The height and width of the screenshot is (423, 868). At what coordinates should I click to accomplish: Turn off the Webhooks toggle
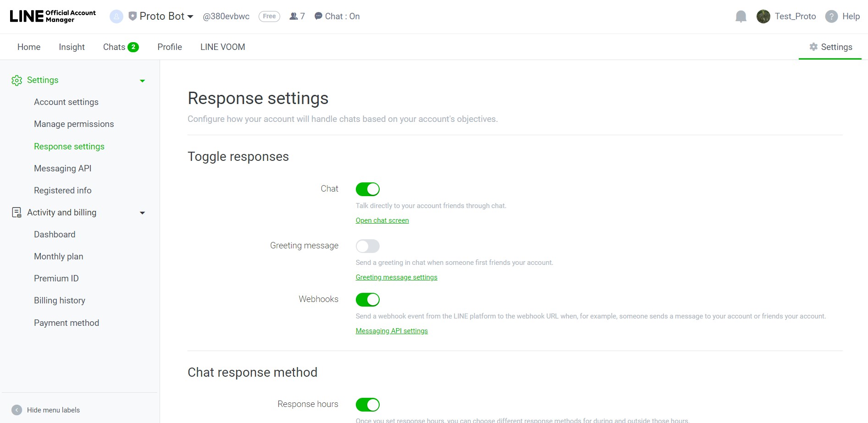(368, 300)
